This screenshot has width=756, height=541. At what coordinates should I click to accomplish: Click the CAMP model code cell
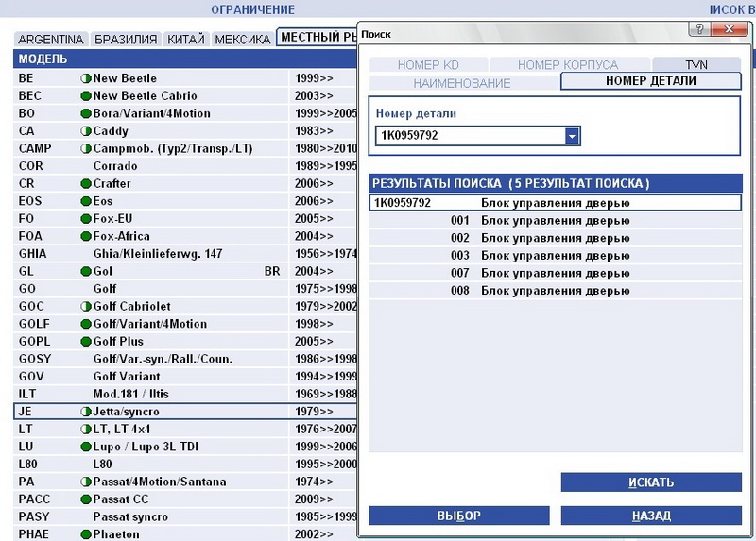click(x=35, y=148)
